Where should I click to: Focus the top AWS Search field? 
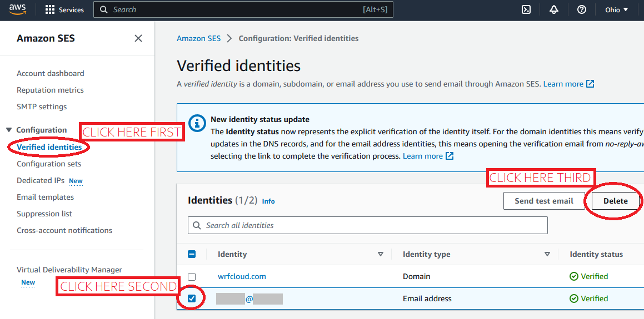pyautogui.click(x=243, y=9)
